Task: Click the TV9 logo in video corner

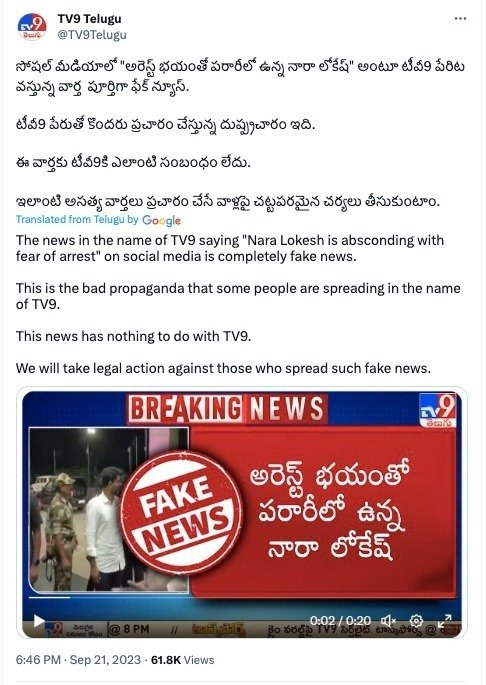Action: [437, 411]
